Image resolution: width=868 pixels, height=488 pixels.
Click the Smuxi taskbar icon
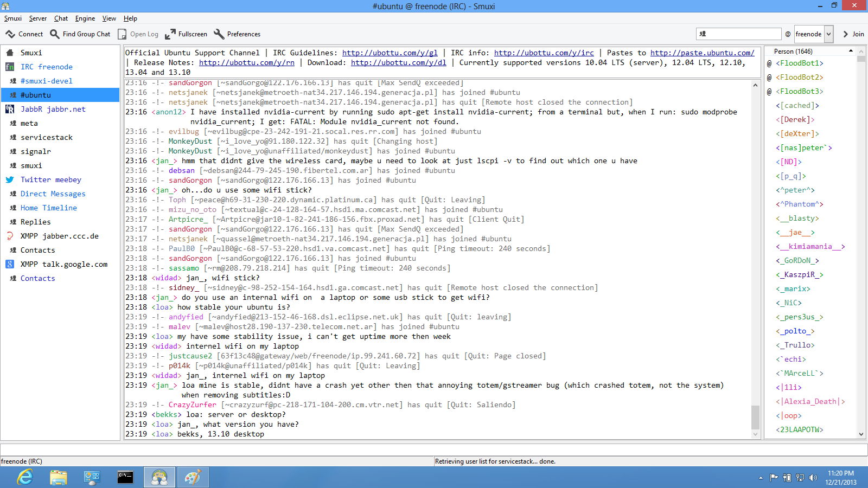(x=159, y=477)
